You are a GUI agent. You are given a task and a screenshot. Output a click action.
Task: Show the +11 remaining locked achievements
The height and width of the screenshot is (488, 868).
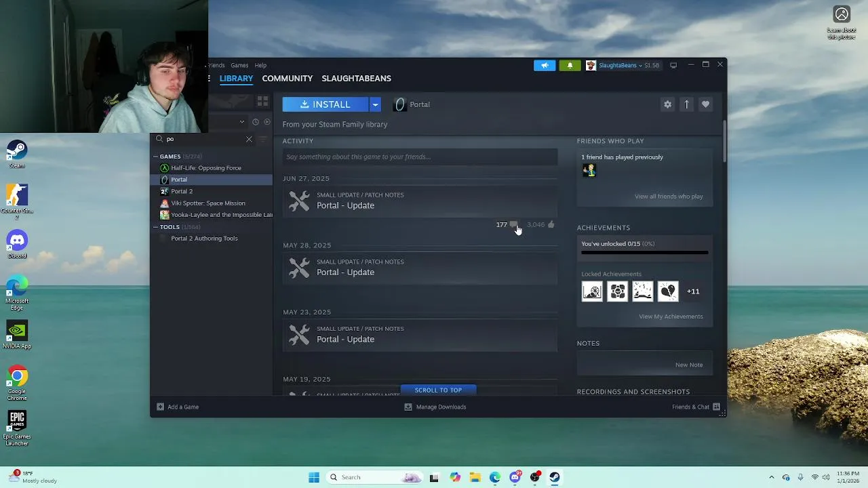coord(693,291)
